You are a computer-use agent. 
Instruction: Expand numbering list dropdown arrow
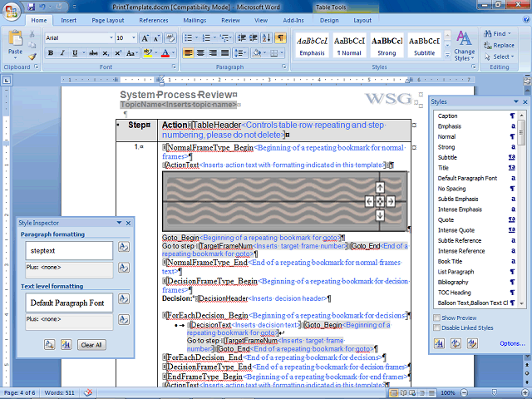click(214, 38)
